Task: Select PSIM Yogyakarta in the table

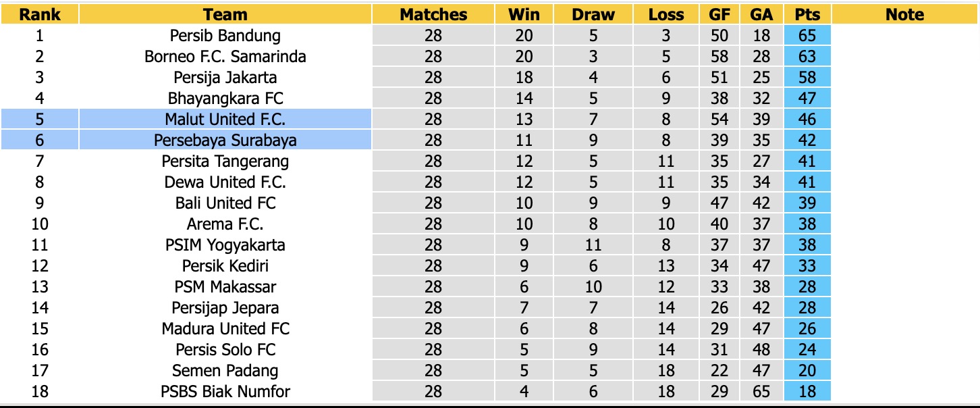Action: pos(225,245)
